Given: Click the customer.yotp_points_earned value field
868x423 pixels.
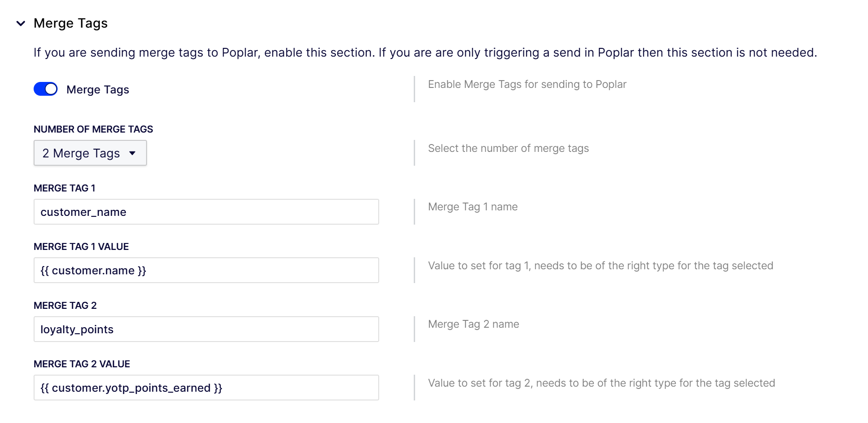Looking at the screenshot, I should 206,388.
